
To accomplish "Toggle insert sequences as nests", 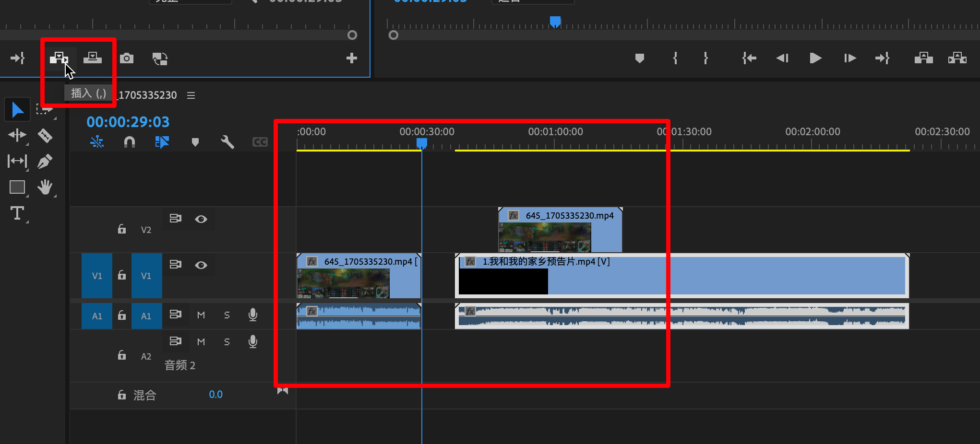I will pyautogui.click(x=97, y=142).
